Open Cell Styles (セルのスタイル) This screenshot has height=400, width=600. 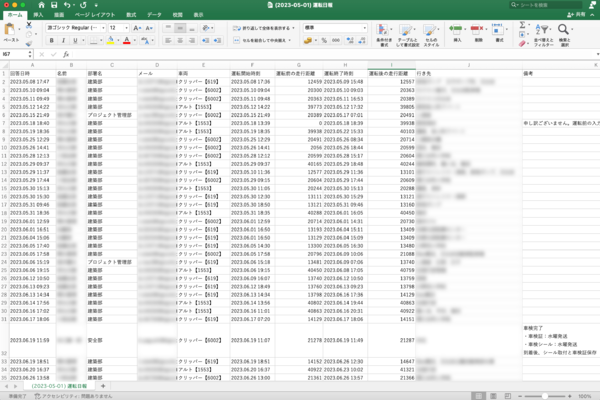coord(431,35)
